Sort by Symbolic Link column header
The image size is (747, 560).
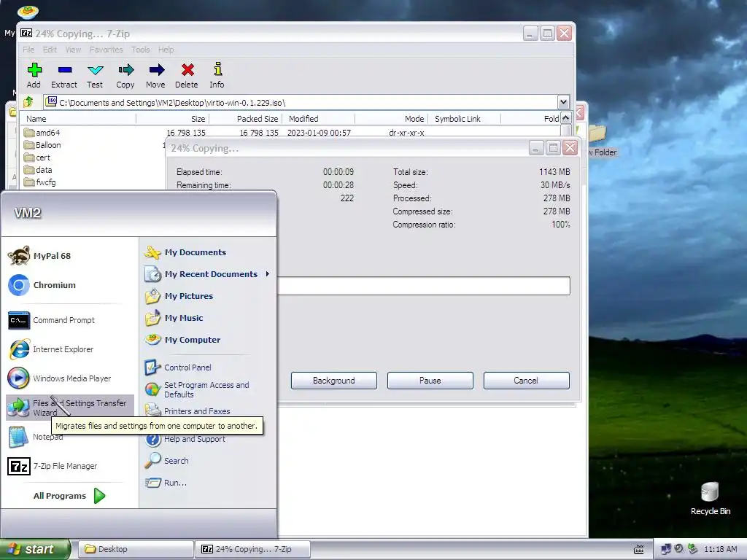coord(464,119)
